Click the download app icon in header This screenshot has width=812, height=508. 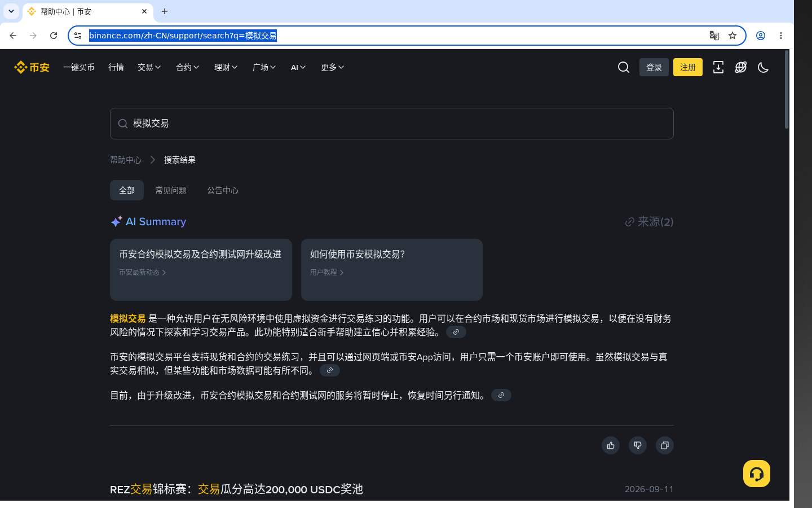718,67
